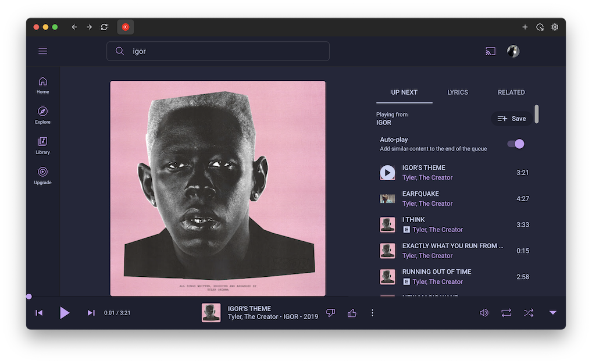Toggle repeat mode in player bar
The height and width of the screenshot is (364, 592).
[x=507, y=313]
